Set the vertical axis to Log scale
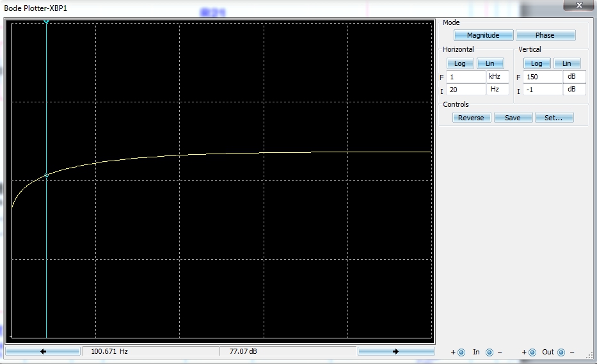597x364 pixels. pyautogui.click(x=537, y=63)
